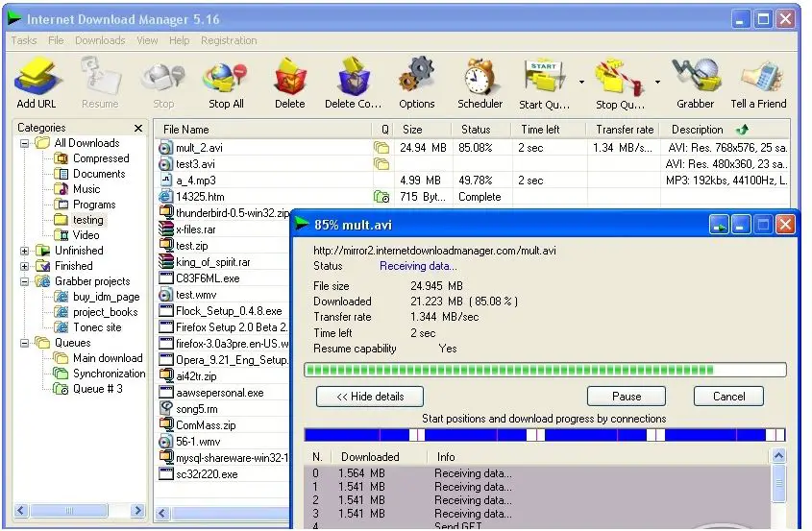This screenshot has width=812, height=531.
Task: Collapse the All Downloads tree node
Action: coord(24,143)
